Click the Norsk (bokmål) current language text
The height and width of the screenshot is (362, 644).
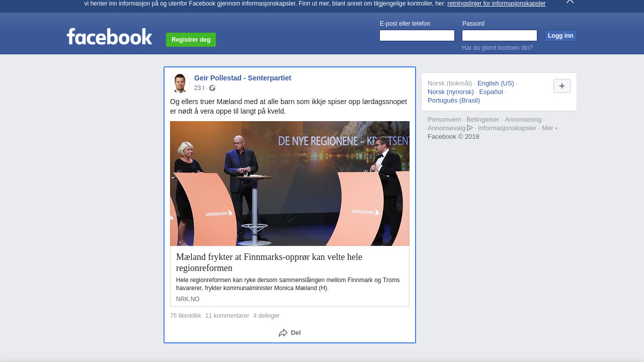click(x=450, y=83)
